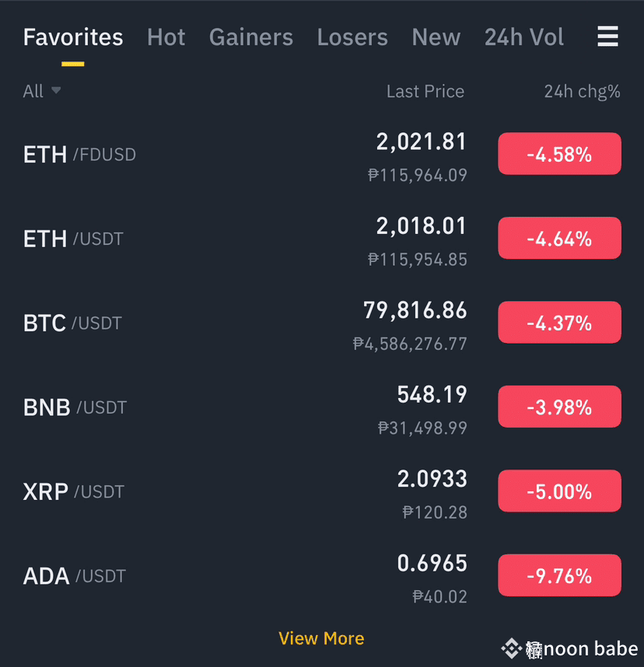Sort by 24h chg% column header

point(582,92)
